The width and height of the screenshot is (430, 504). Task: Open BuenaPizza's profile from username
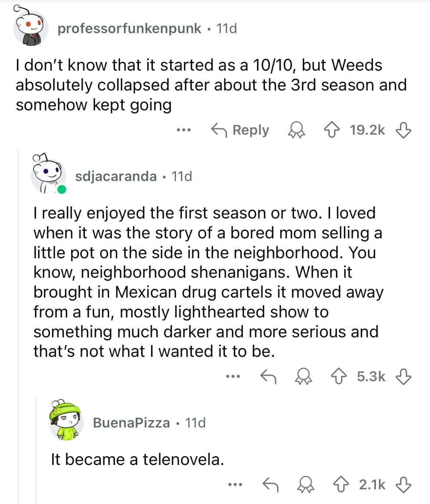coord(131,423)
